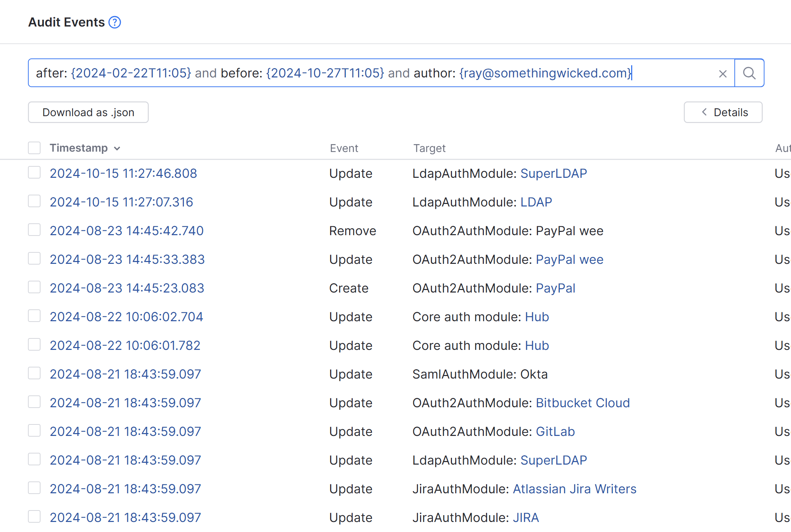Select all events with the header checkbox
791x532 pixels.
(x=34, y=148)
